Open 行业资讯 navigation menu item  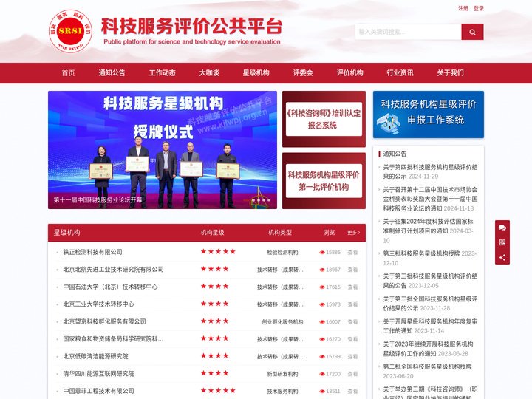[x=400, y=72]
